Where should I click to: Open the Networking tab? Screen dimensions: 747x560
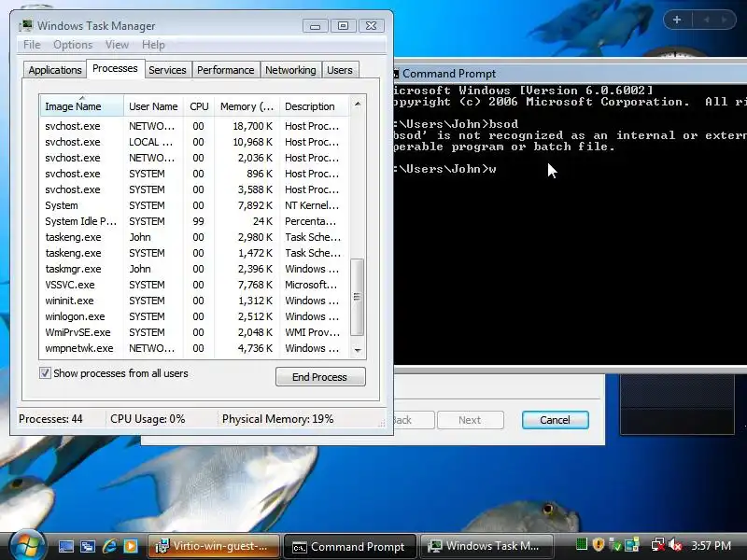[290, 70]
